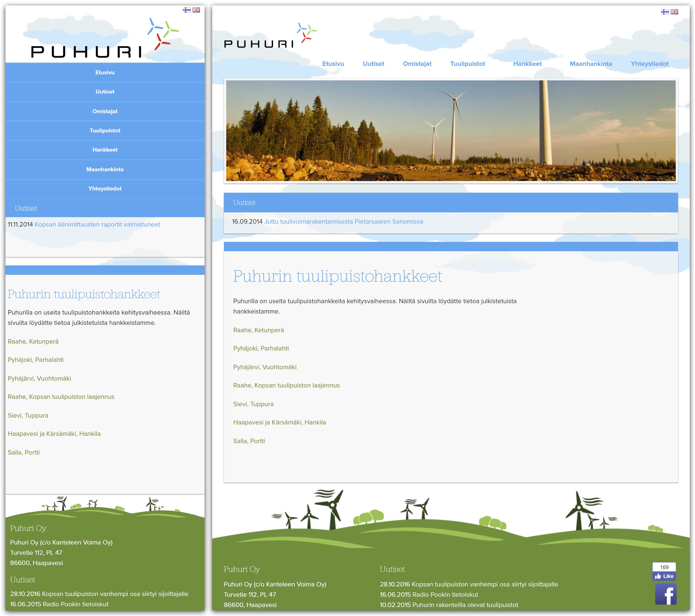Open Haapavesi ja Kärsämäki, Hankila mobile link

coord(54,434)
